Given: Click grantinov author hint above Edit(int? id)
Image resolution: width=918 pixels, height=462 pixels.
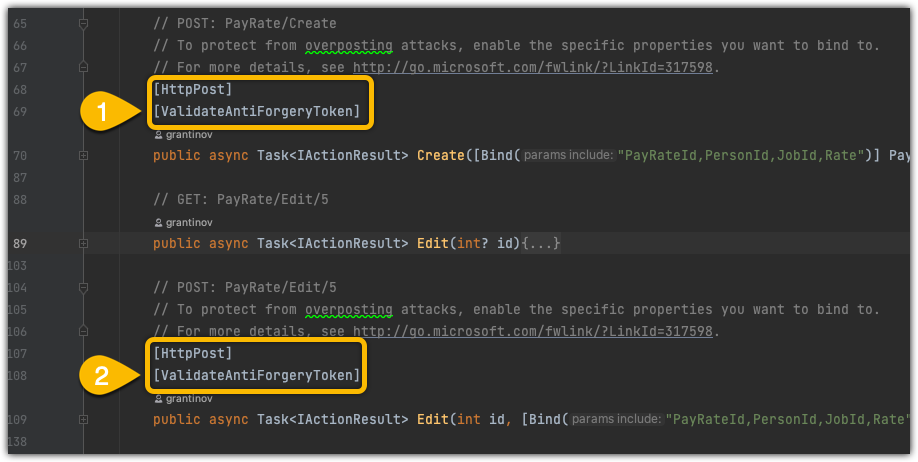Looking at the screenshot, I should pyautogui.click(x=183, y=223).
